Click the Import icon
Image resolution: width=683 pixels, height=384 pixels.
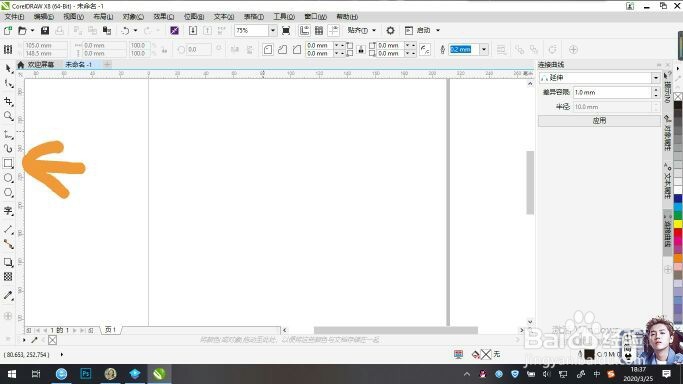(x=193, y=30)
